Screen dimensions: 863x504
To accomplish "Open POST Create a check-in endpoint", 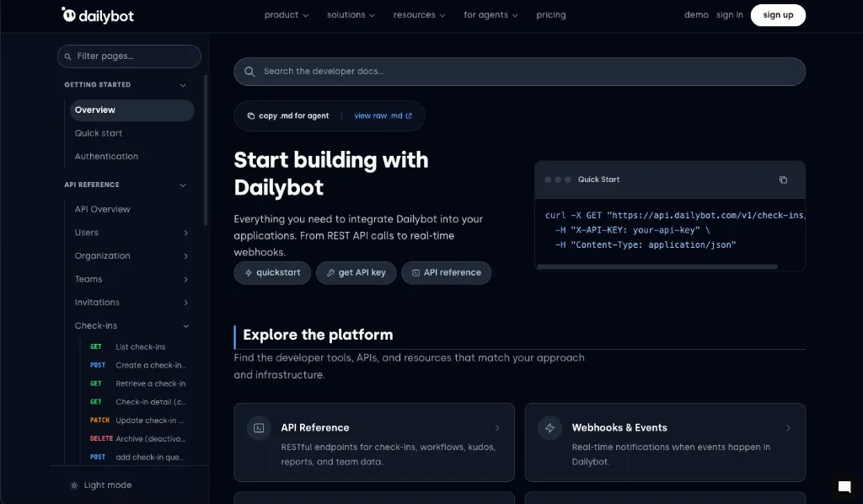I will point(137,365).
